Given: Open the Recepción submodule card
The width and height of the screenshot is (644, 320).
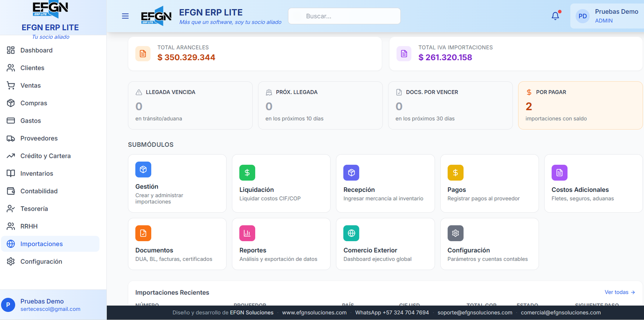Looking at the screenshot, I should pos(385,183).
